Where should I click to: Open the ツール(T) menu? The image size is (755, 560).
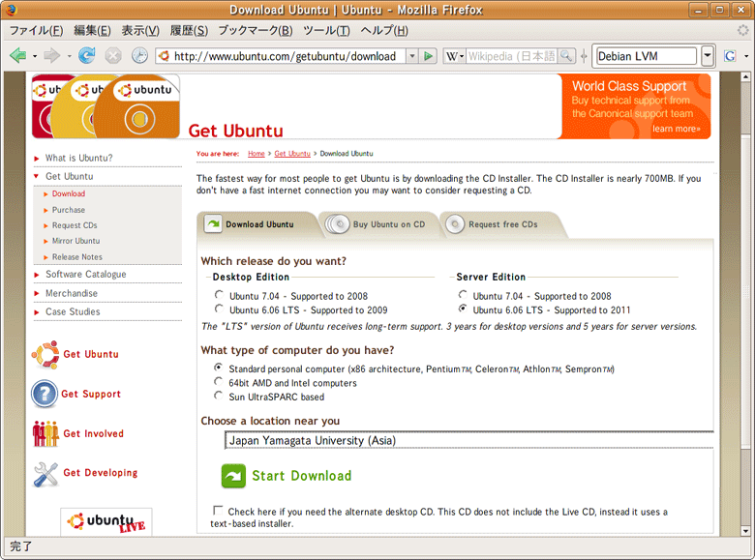[326, 30]
